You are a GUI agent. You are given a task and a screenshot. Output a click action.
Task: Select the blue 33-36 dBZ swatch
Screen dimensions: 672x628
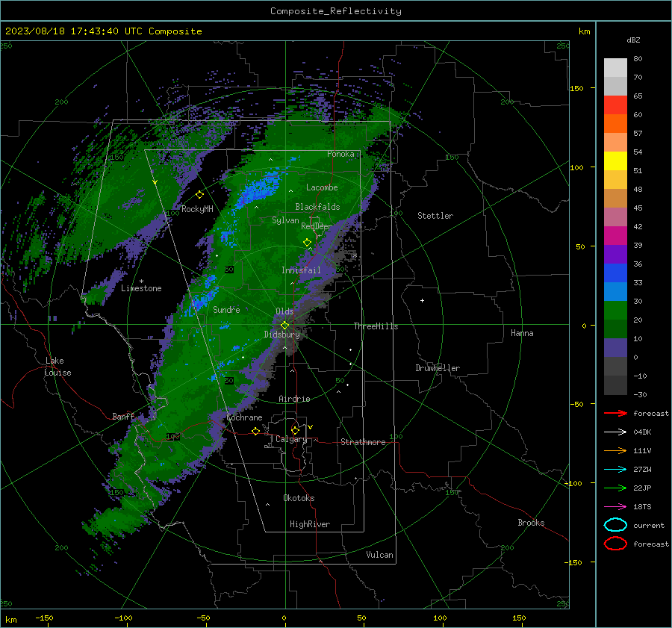tap(615, 273)
